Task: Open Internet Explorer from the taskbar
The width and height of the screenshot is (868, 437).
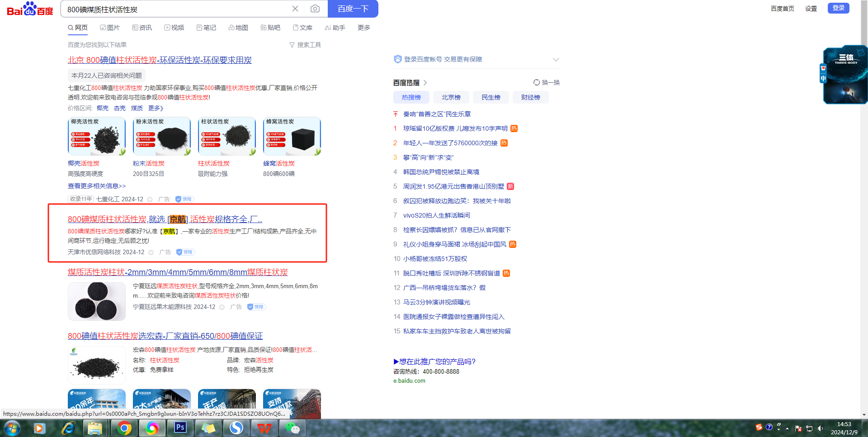Action: 68,427
